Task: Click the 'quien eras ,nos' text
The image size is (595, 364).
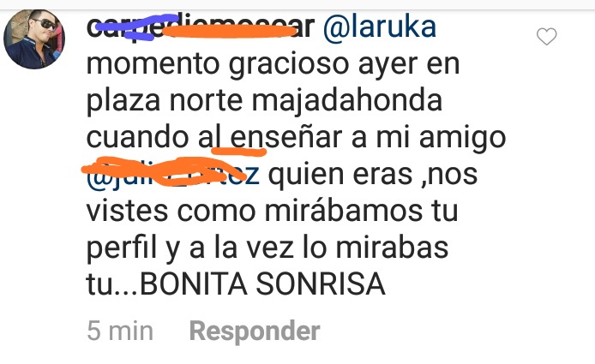Action: pos(373,175)
